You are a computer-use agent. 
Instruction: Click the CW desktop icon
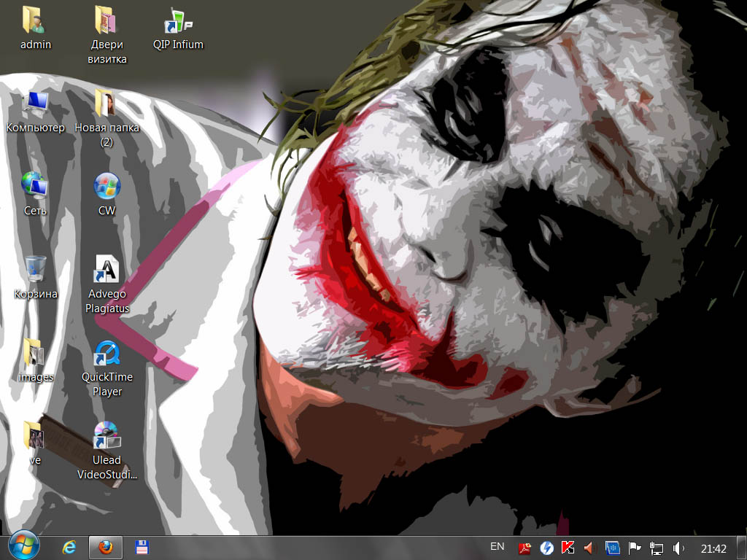[107, 194]
